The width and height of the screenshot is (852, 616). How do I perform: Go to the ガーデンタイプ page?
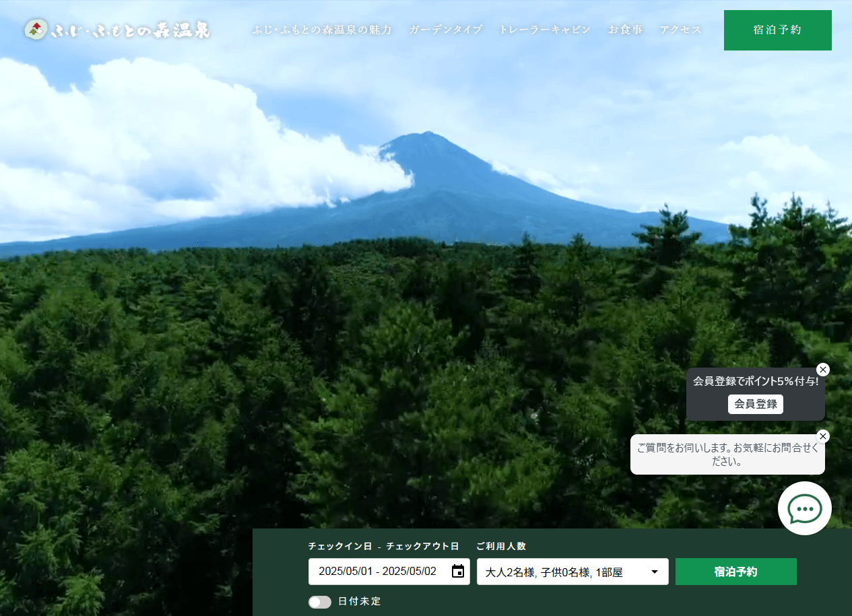(446, 30)
